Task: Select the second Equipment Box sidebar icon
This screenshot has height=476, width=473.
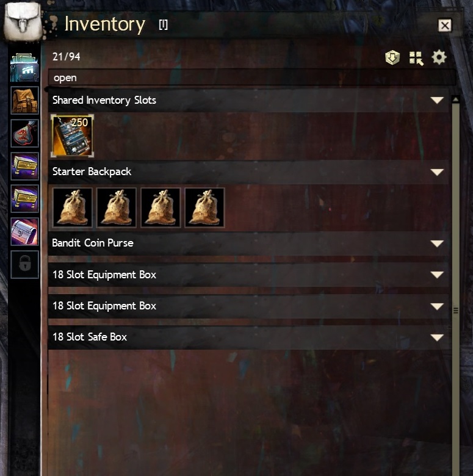Action: coord(24,198)
